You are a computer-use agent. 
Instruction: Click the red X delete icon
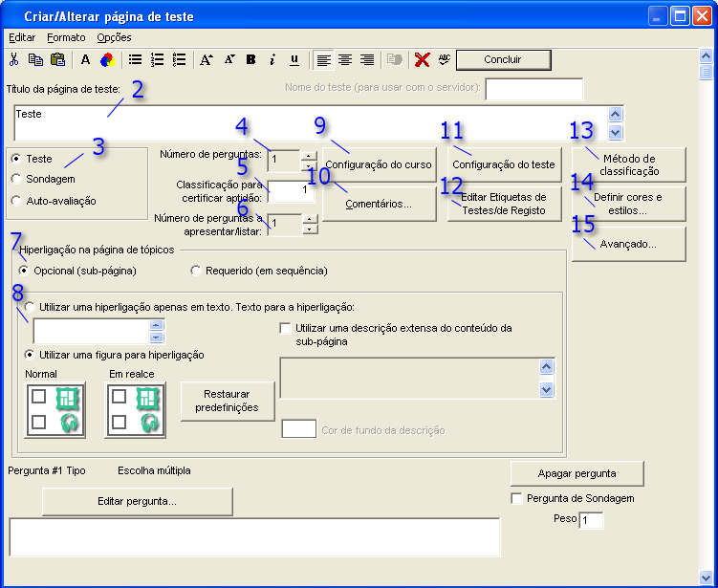[x=422, y=59]
